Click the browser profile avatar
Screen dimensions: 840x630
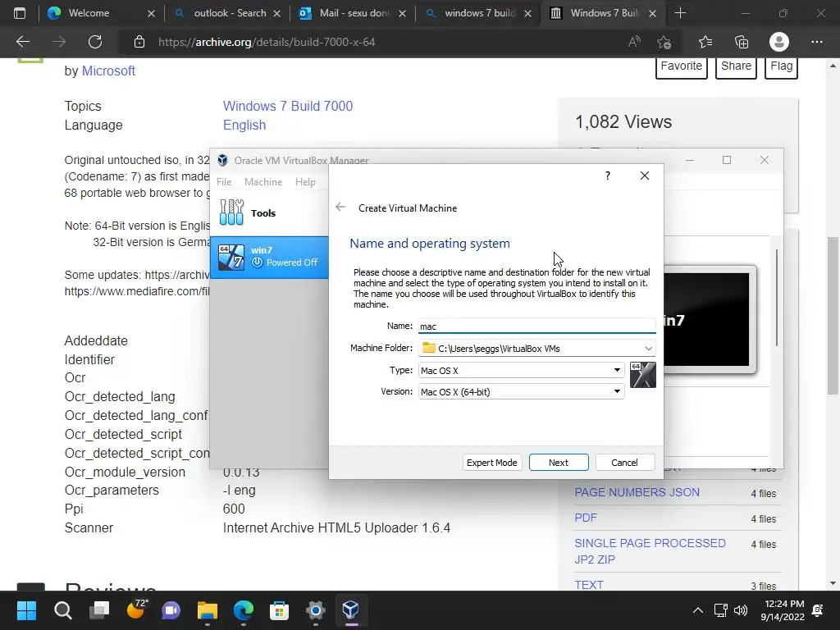(779, 42)
